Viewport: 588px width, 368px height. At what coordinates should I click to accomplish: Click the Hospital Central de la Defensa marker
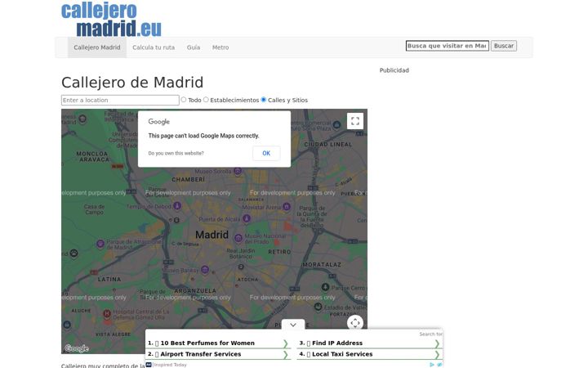coord(107,313)
